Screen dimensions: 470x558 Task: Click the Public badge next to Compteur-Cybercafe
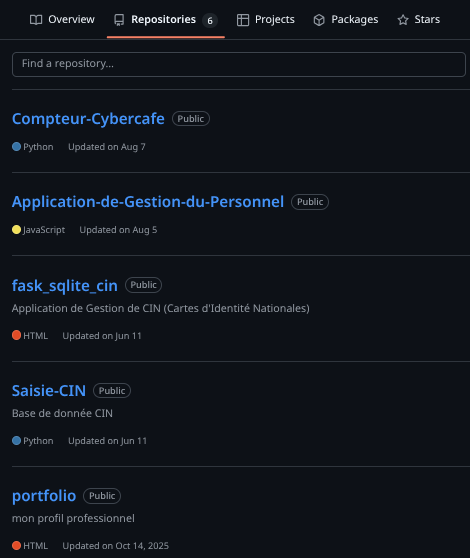click(x=191, y=119)
